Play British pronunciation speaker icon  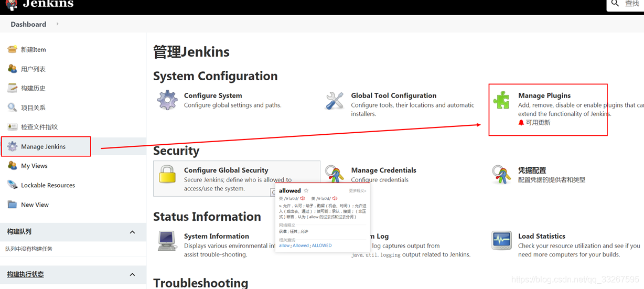click(303, 199)
